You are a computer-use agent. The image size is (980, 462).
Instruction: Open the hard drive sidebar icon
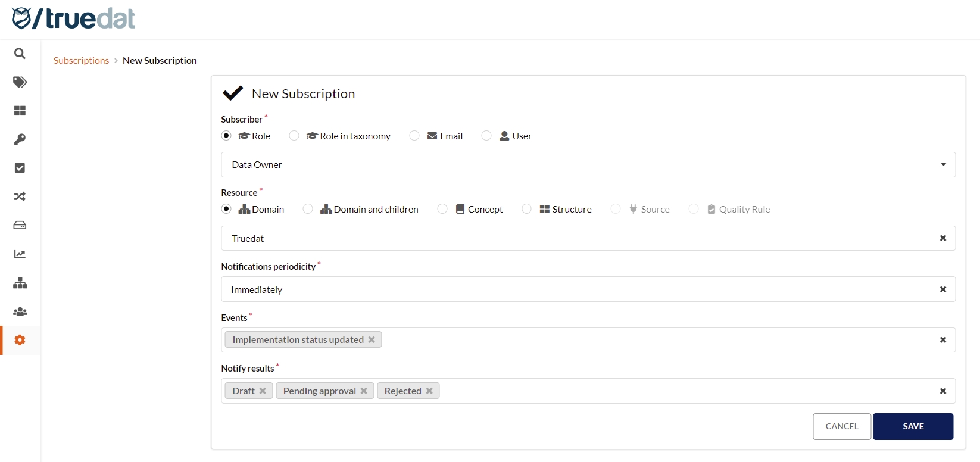(x=20, y=225)
